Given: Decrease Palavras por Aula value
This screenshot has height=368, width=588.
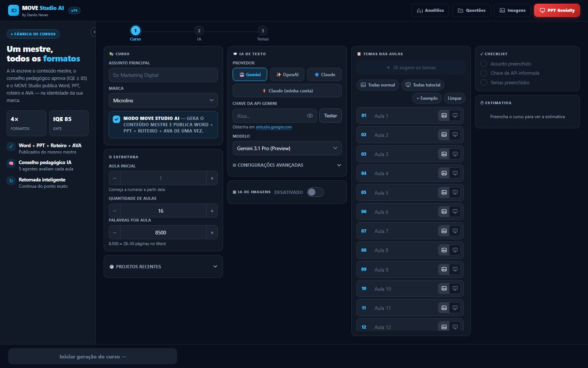Looking at the screenshot, I should pyautogui.click(x=115, y=233).
